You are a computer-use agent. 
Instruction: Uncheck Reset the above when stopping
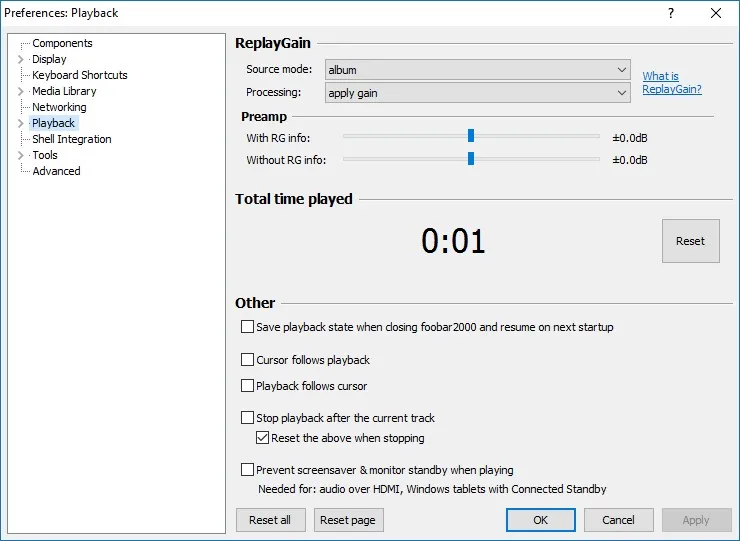pyautogui.click(x=262, y=438)
